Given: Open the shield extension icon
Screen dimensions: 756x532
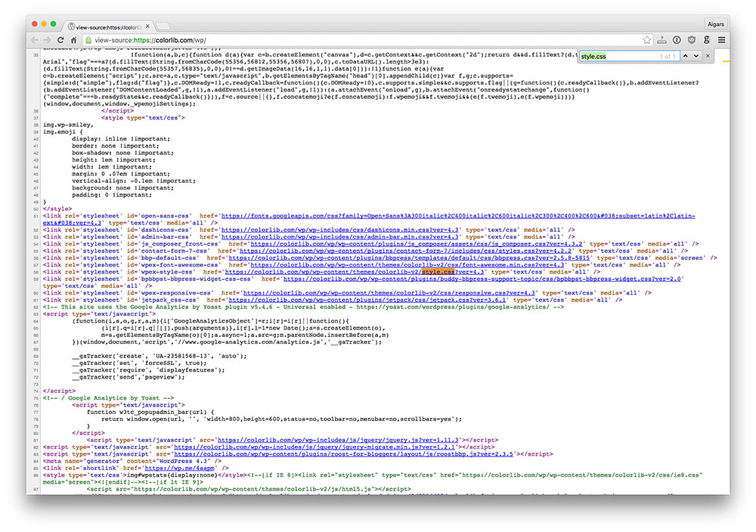Looking at the screenshot, I should [x=692, y=40].
